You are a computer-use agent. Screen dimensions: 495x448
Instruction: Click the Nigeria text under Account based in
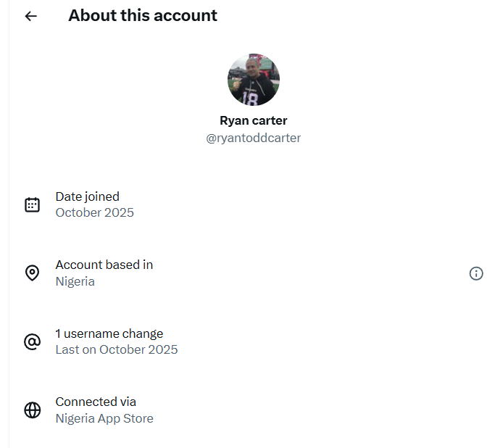pyautogui.click(x=75, y=281)
